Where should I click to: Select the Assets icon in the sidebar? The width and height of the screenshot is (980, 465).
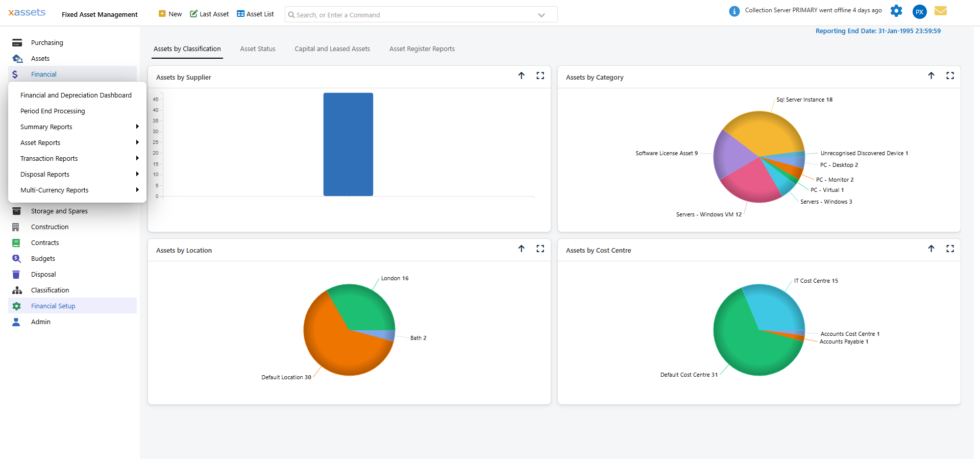pos(17,58)
